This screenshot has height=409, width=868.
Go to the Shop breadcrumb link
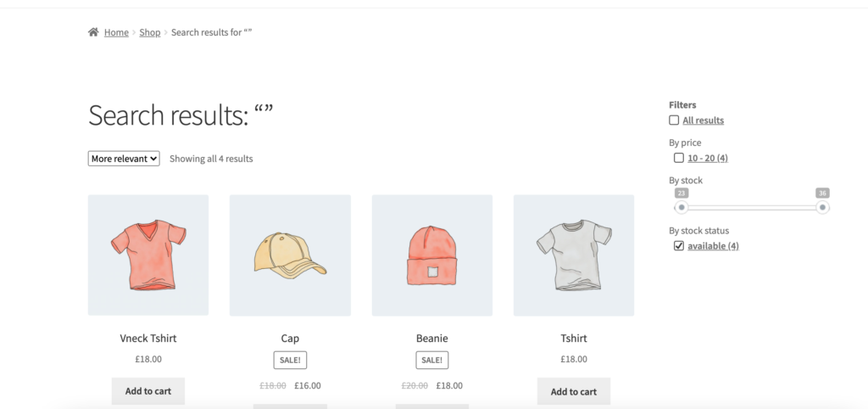149,32
